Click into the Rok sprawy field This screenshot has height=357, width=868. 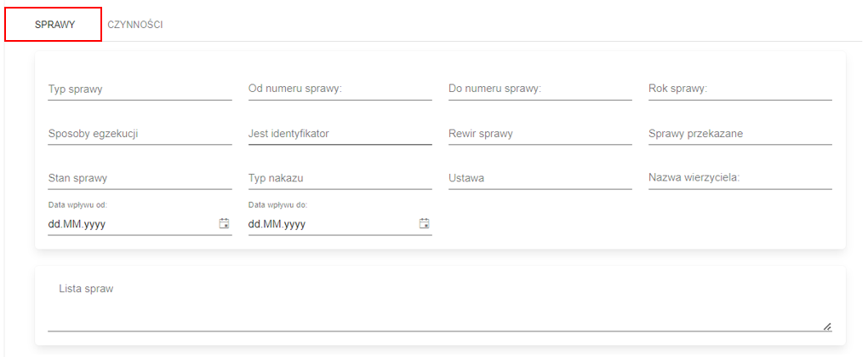pos(740,89)
